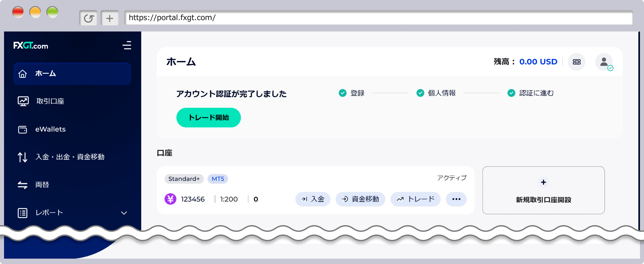Viewport: 644px width, 264px height.
Task: Click 新規取引口座開設 card
Action: [543, 190]
